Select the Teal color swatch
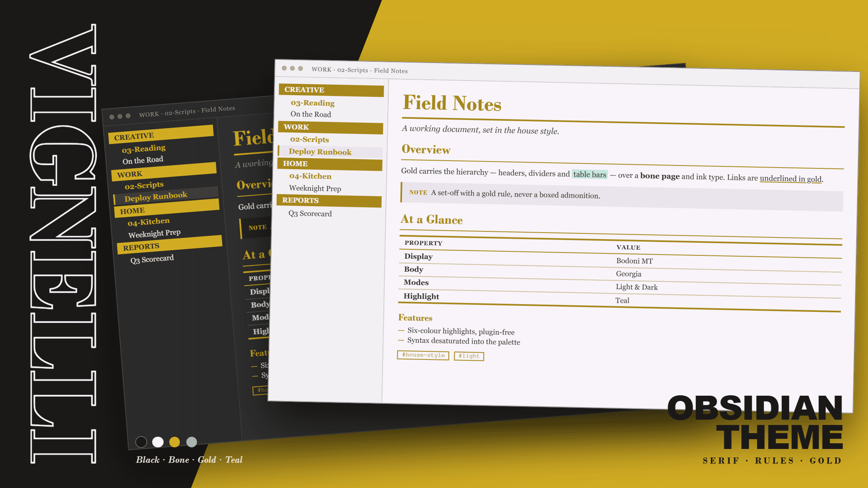868x488 pixels. (x=192, y=442)
